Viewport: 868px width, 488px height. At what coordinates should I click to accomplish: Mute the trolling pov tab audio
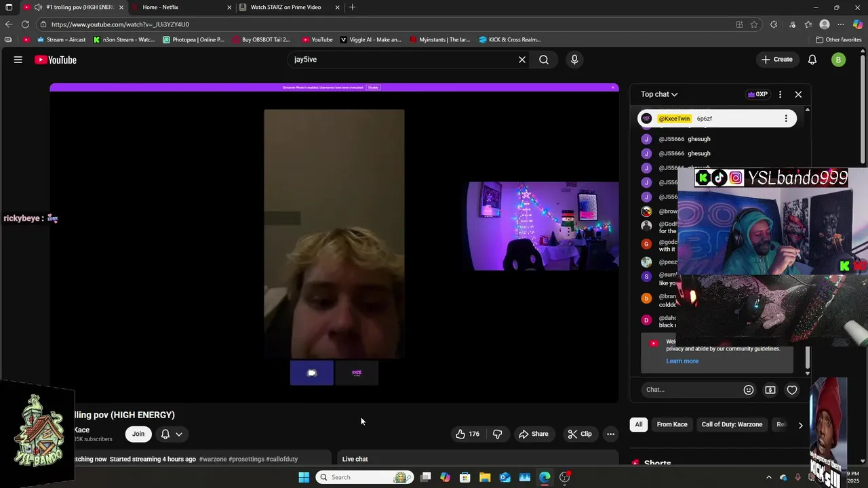pos(38,7)
